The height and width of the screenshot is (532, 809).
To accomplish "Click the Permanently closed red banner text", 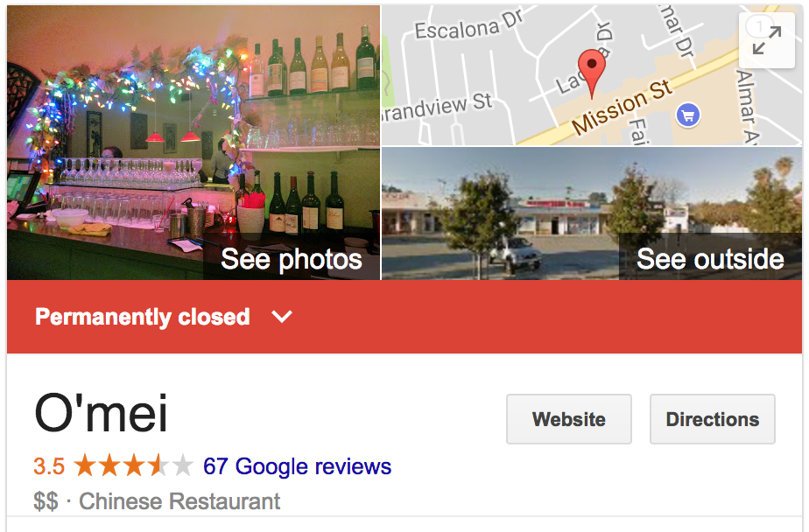I will 143,317.
